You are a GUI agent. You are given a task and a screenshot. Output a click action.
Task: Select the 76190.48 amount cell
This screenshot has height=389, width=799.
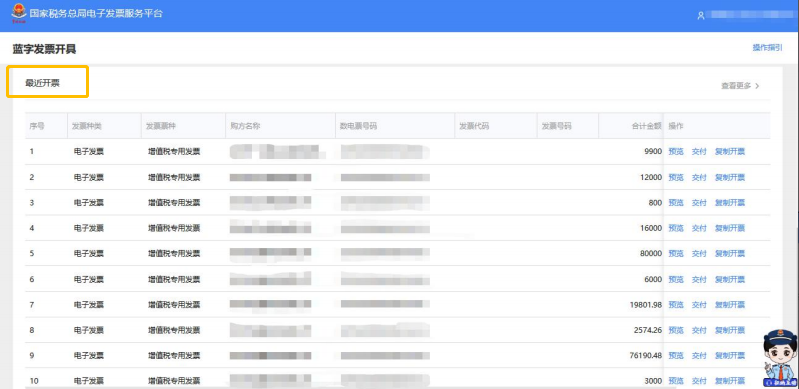tap(646, 355)
